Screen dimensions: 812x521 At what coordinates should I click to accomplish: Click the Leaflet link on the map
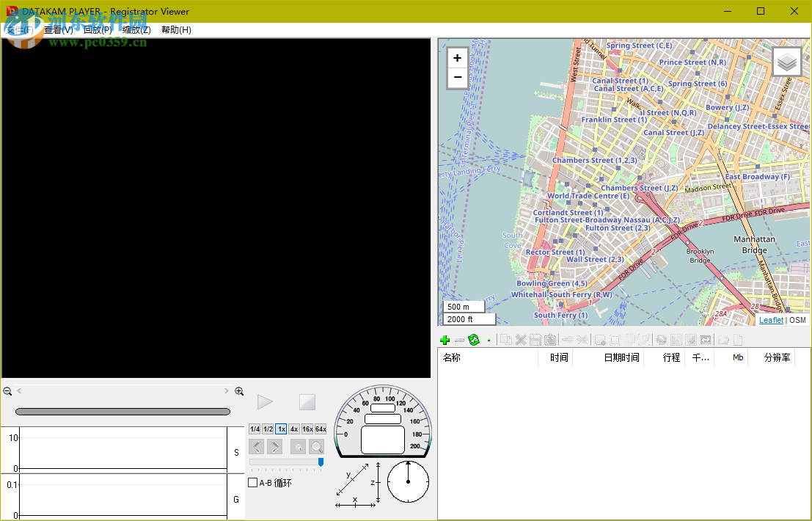[771, 320]
